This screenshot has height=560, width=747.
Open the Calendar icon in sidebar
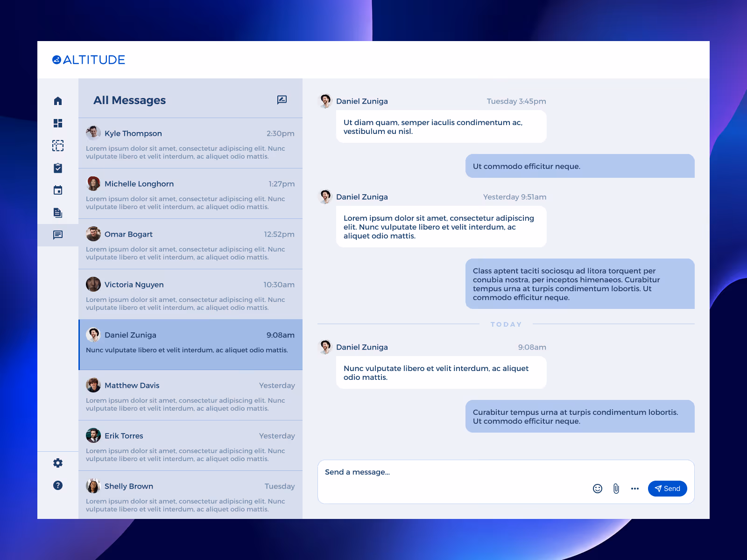point(58,190)
